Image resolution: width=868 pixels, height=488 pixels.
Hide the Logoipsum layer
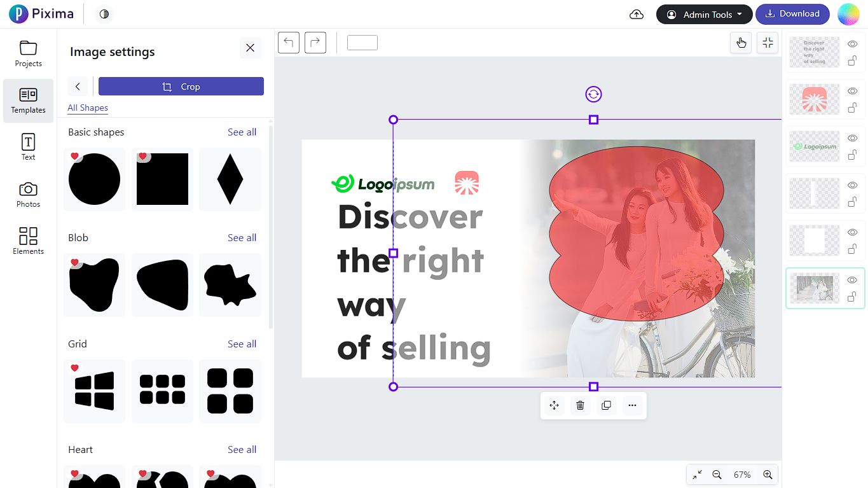coord(853,138)
